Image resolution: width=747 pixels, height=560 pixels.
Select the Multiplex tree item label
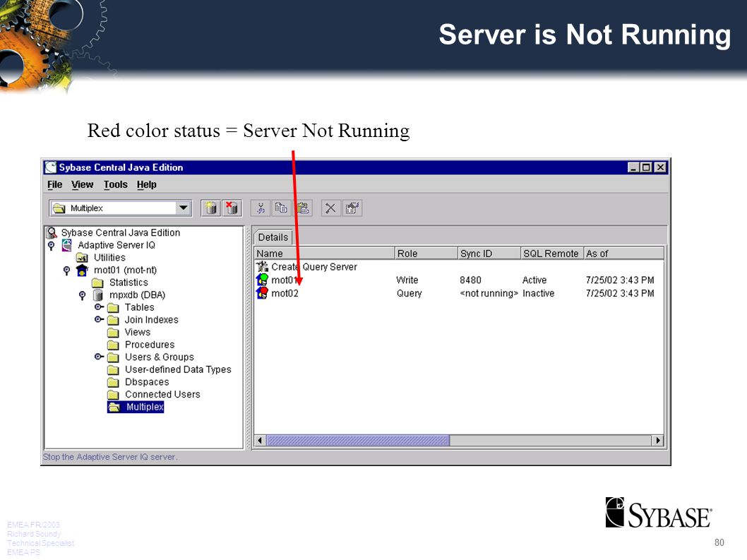click(x=145, y=407)
